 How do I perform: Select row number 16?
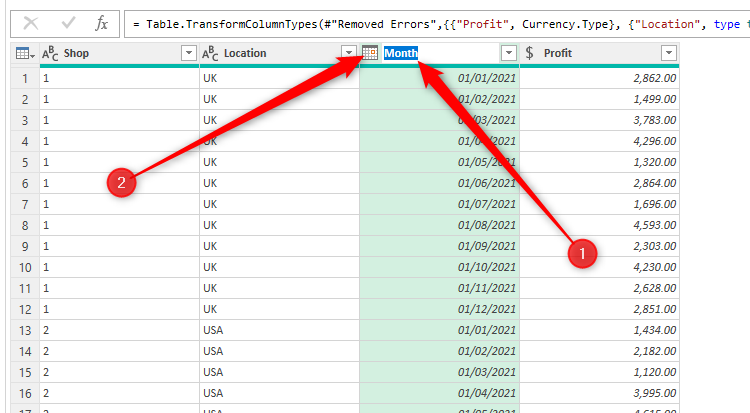[25, 393]
